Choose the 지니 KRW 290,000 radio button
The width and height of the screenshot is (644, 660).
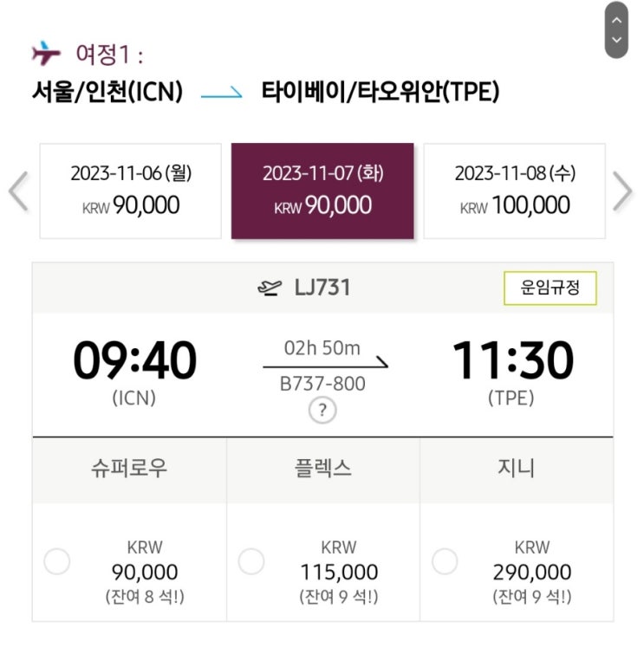pos(445,561)
